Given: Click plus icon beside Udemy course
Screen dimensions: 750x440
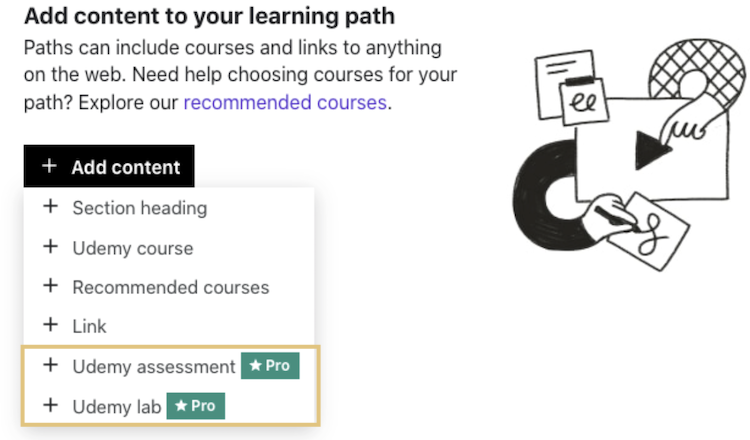Looking at the screenshot, I should pos(50,247).
